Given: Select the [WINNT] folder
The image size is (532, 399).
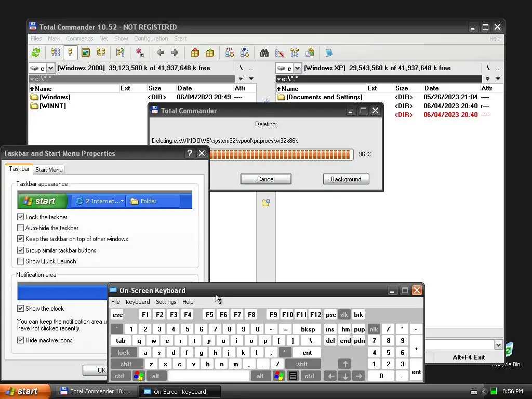Looking at the screenshot, I should 52,106.
